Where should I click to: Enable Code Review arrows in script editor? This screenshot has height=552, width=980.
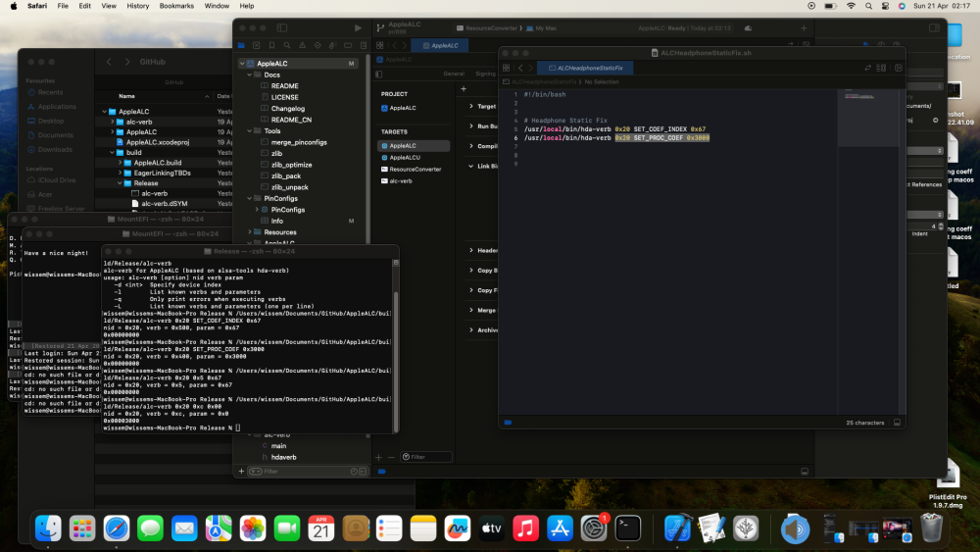(x=867, y=68)
